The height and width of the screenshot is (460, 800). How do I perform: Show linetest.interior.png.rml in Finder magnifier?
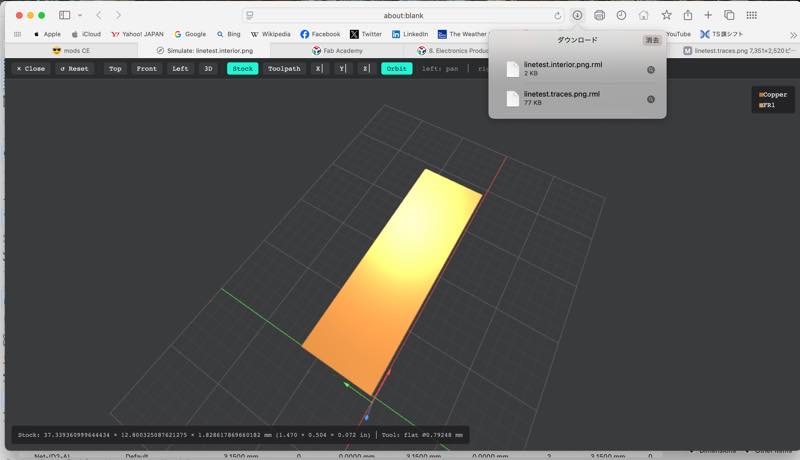[651, 70]
